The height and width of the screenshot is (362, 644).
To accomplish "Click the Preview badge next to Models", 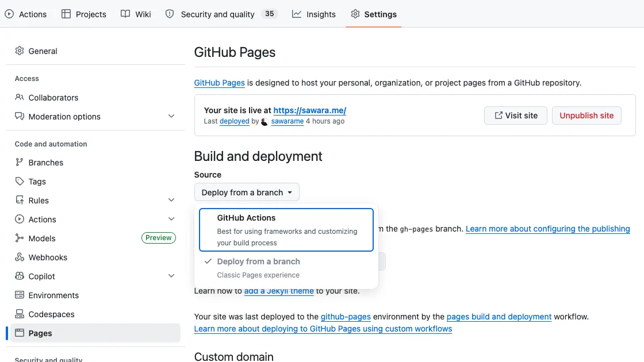I will 159,238.
